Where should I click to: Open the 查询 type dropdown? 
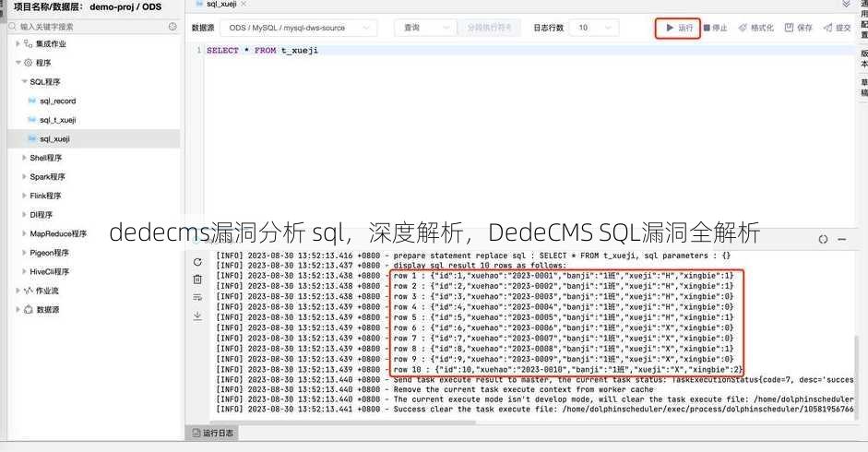pos(425,28)
